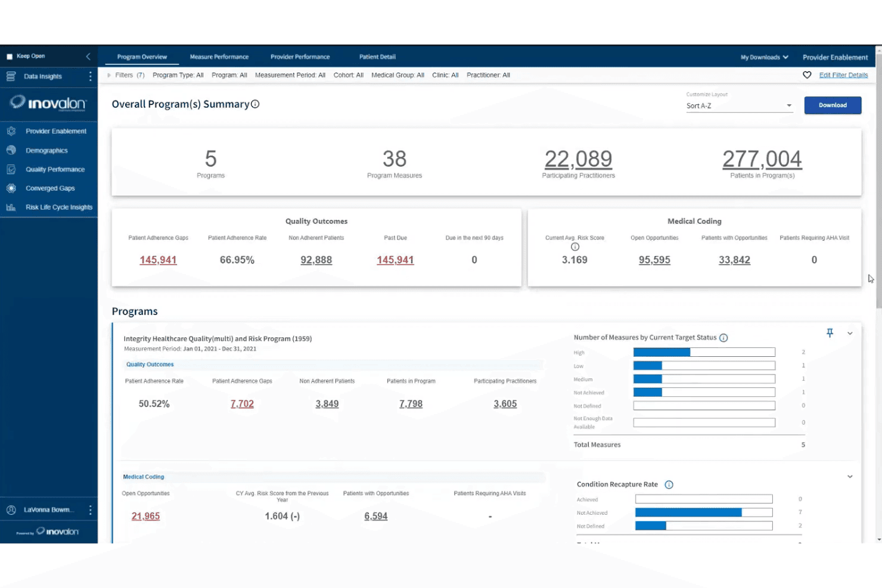The height and width of the screenshot is (588, 882).
Task: Click the Medical Group: All filter
Action: pyautogui.click(x=397, y=75)
